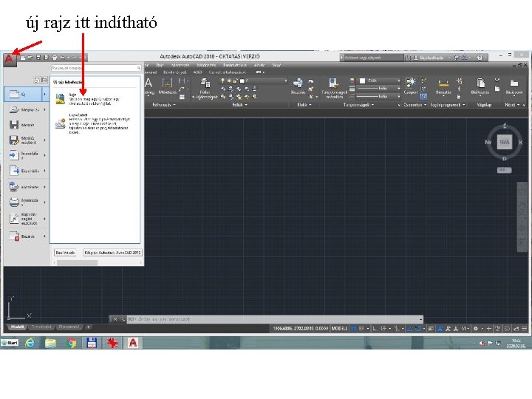This screenshot has width=532, height=399.
Task: Expand the arrow beside Mentés másként
Action: point(45,140)
